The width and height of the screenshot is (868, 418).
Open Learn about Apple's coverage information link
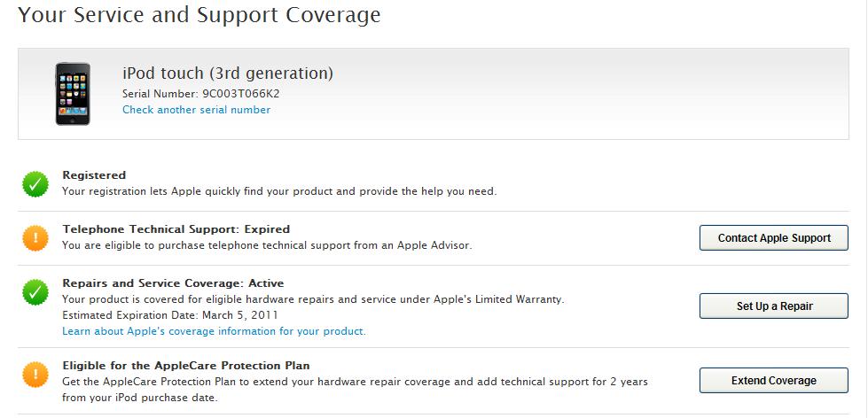(x=214, y=331)
